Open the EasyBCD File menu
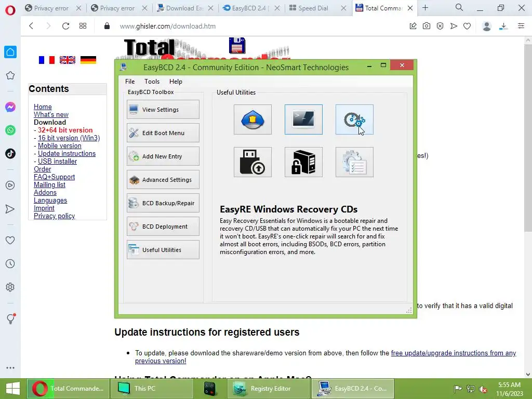The image size is (532, 399). (129, 82)
